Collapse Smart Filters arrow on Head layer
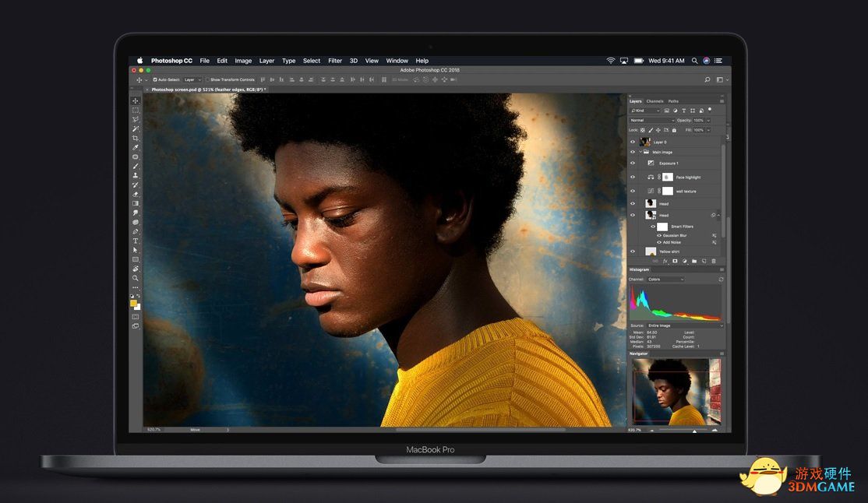The image size is (868, 503). (718, 215)
